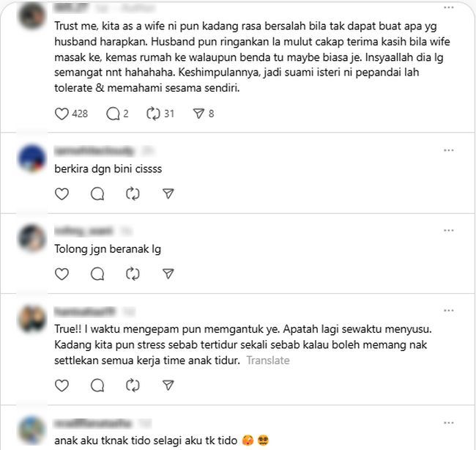Like the 'berkira dgn bini cissss' reply
476x450 pixels.
[x=62, y=194]
